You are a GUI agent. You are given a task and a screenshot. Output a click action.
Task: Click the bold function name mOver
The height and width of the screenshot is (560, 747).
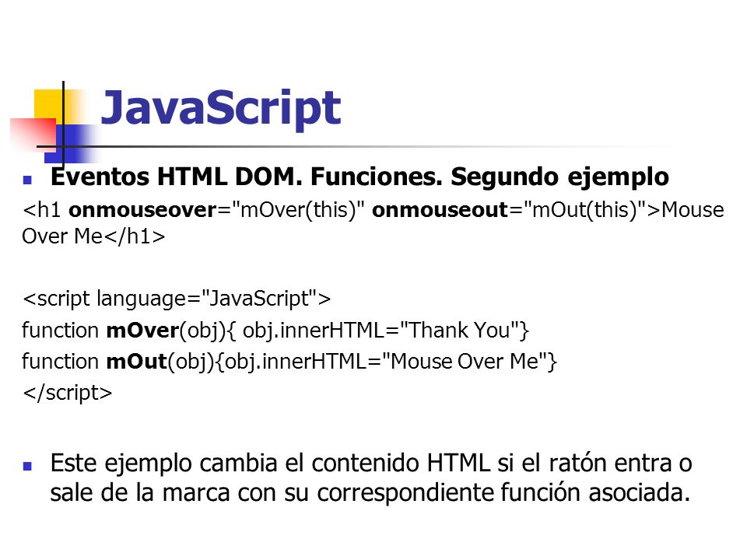pyautogui.click(x=142, y=331)
